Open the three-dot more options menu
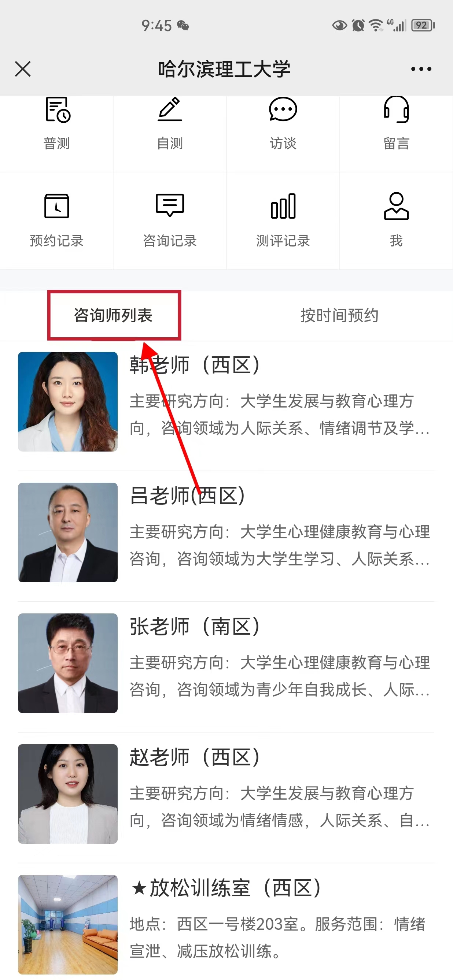Screen dimensions: 453x980 tap(421, 69)
